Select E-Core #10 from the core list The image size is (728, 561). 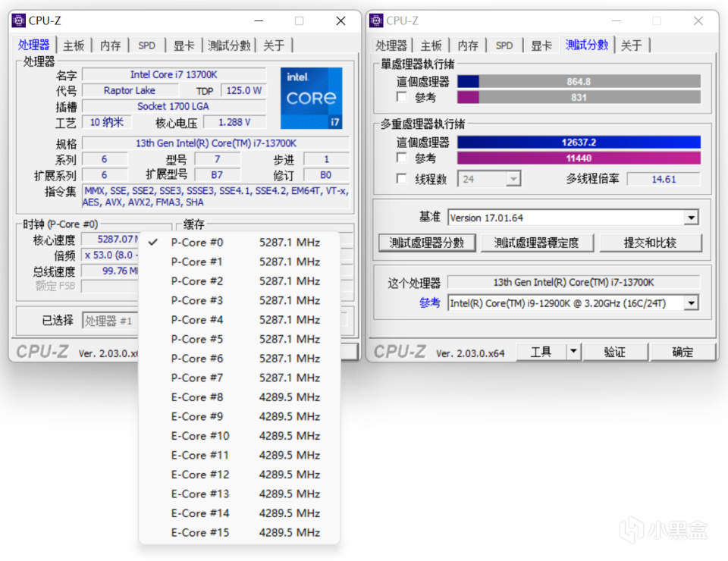point(199,436)
